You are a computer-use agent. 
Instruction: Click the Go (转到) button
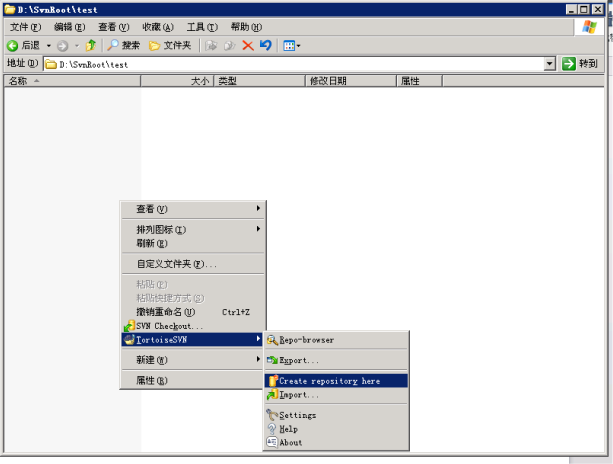pyautogui.click(x=580, y=63)
